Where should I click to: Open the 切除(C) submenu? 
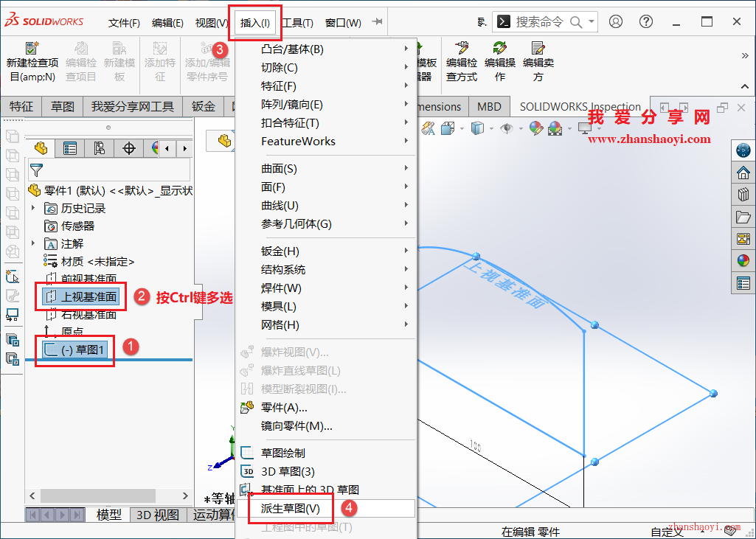pos(326,68)
